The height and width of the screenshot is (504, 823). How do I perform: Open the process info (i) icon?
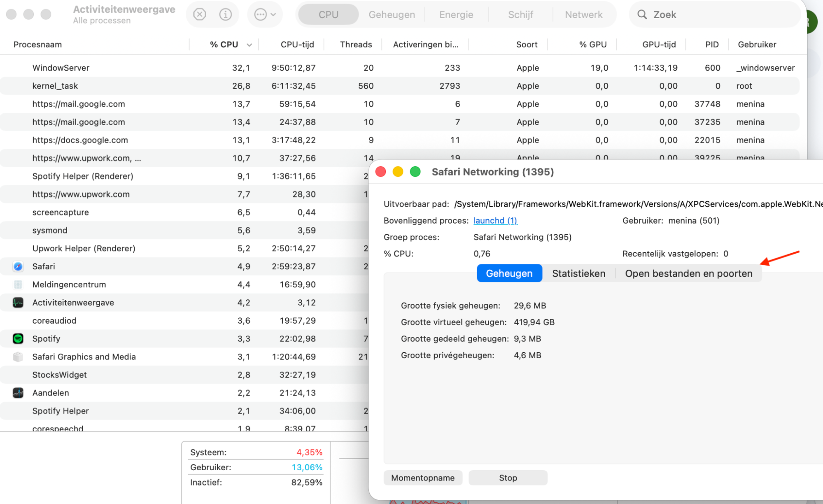click(x=225, y=14)
